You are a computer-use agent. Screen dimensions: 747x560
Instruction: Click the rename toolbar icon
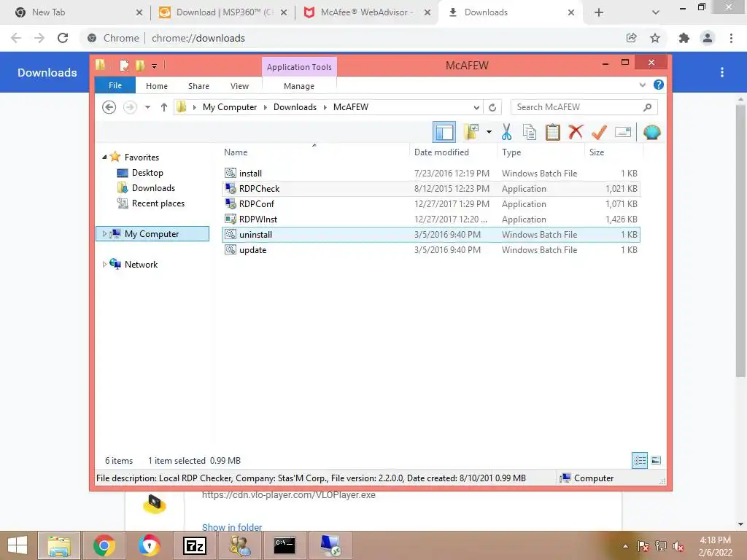[623, 132]
